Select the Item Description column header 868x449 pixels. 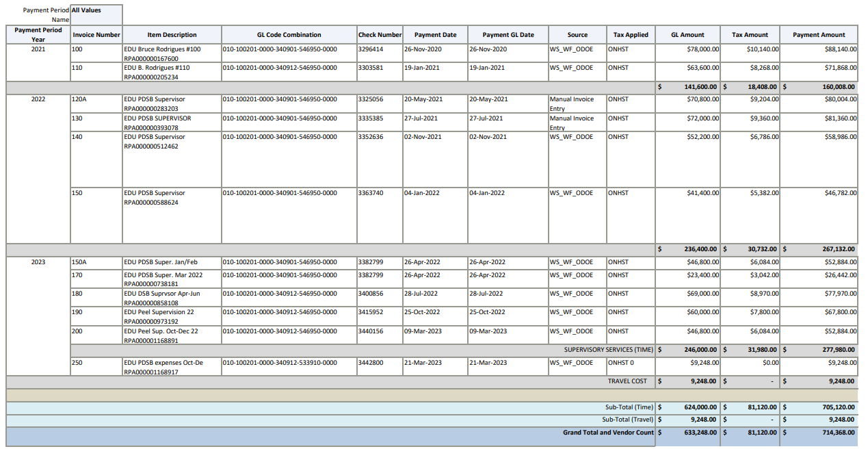pyautogui.click(x=172, y=35)
